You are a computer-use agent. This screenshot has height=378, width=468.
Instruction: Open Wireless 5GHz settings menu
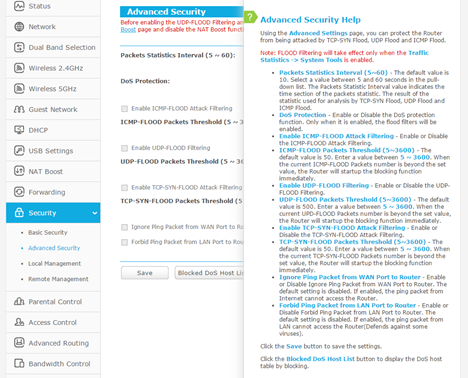(x=53, y=89)
